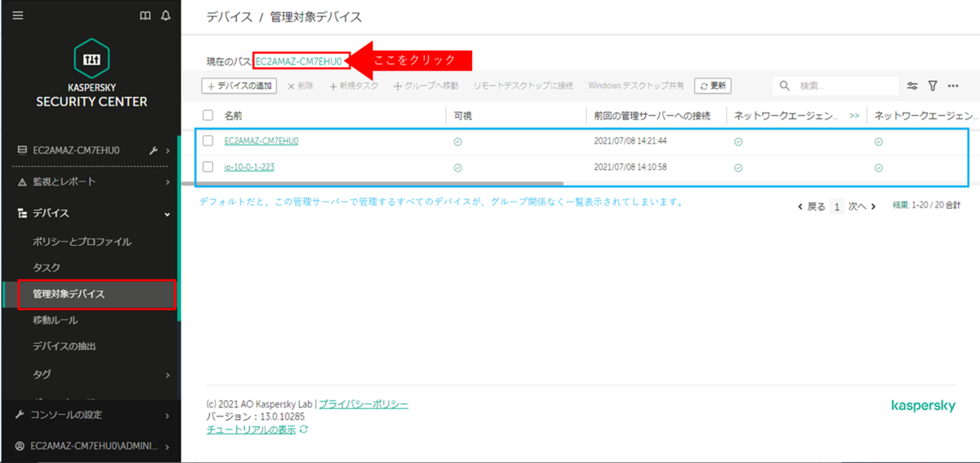Click リモートデスクトップに接続
Viewport: 980px width, 463px height.
pyautogui.click(x=523, y=86)
